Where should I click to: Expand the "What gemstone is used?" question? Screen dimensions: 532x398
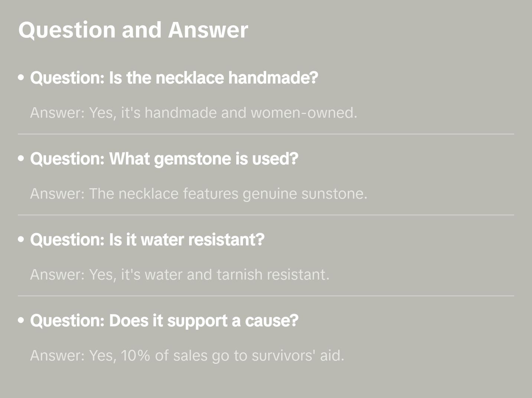tap(164, 159)
